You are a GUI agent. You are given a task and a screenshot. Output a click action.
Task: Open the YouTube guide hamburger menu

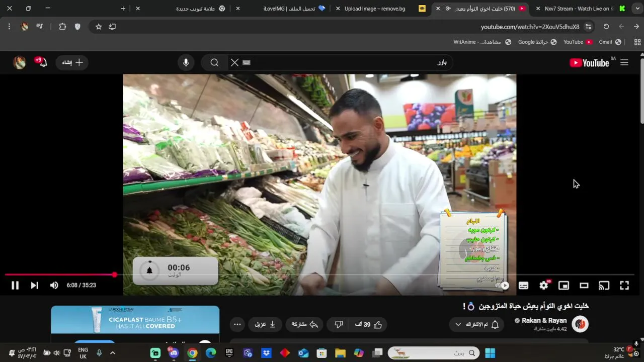point(624,62)
